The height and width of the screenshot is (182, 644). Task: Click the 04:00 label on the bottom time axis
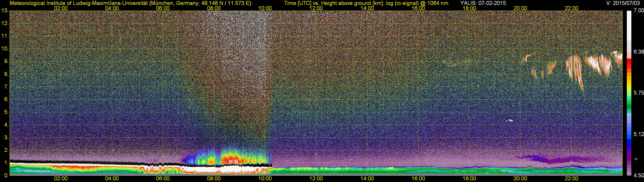[112, 179]
